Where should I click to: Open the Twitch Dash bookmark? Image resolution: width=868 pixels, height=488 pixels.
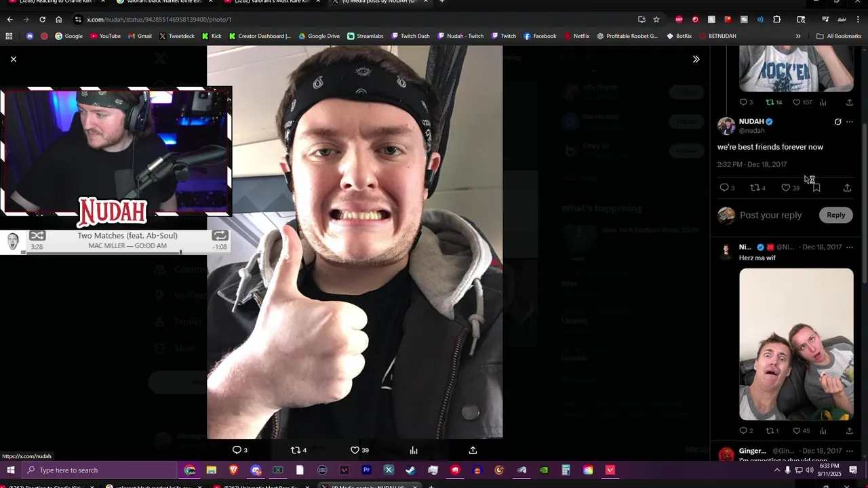(410, 36)
